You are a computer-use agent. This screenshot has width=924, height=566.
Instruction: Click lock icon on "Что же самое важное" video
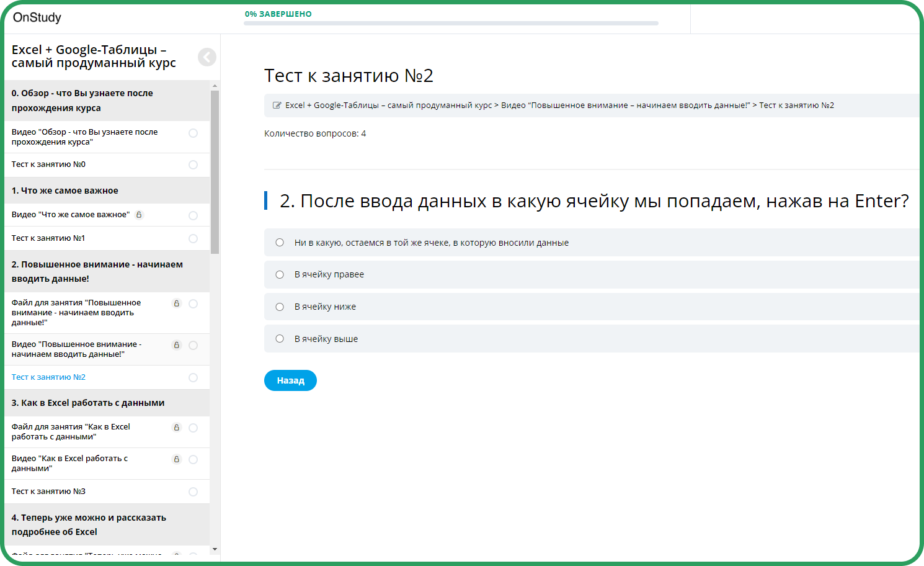139,215
